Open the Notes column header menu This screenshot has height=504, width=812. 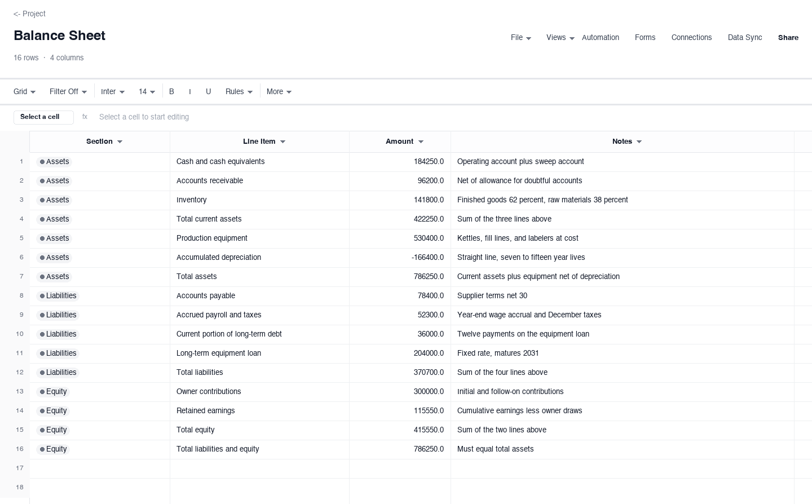pyautogui.click(x=639, y=142)
